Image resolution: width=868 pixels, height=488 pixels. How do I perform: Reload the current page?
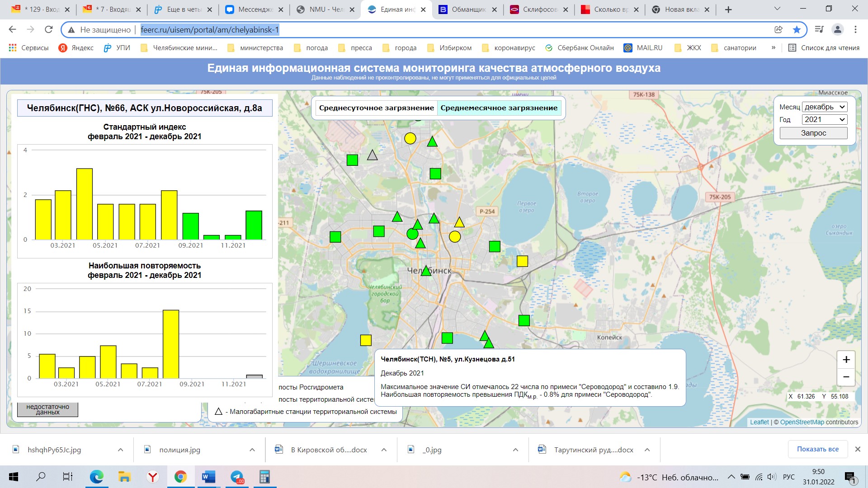[49, 29]
